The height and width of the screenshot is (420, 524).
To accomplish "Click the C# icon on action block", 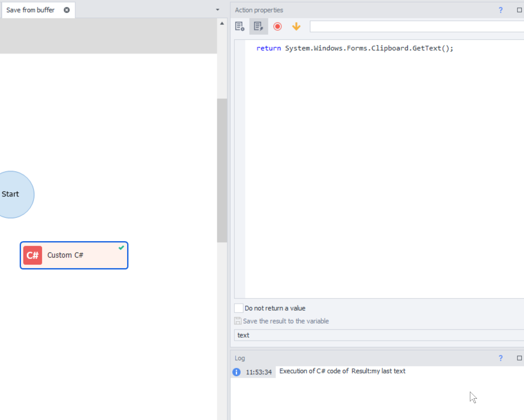I will (x=33, y=255).
